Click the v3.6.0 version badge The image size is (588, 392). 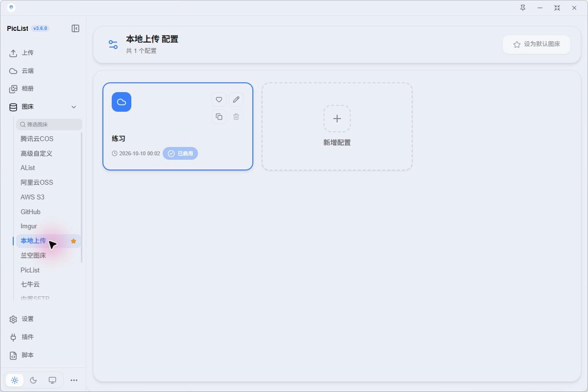(x=40, y=28)
